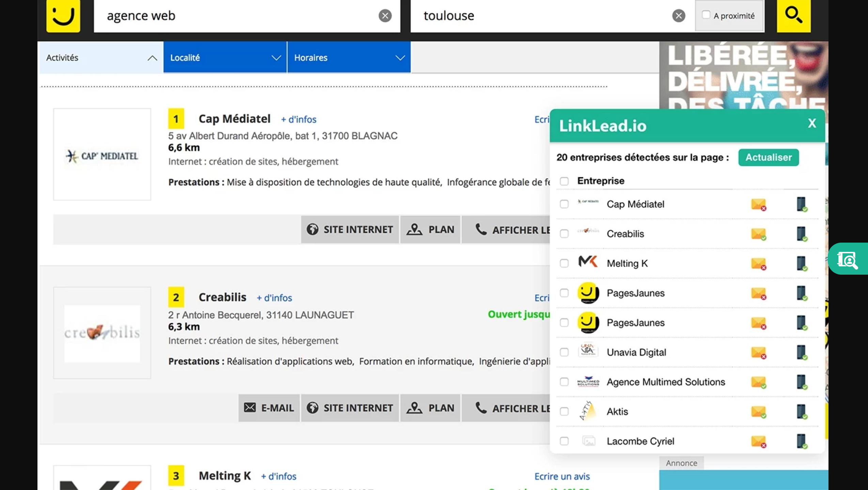Click email icon for Agence Multimed Solutions
Image resolution: width=868 pixels, height=490 pixels.
point(759,382)
